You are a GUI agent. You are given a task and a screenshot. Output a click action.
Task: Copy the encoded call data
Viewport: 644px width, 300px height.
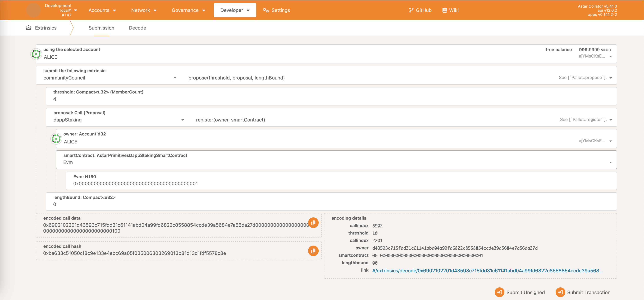tap(313, 223)
